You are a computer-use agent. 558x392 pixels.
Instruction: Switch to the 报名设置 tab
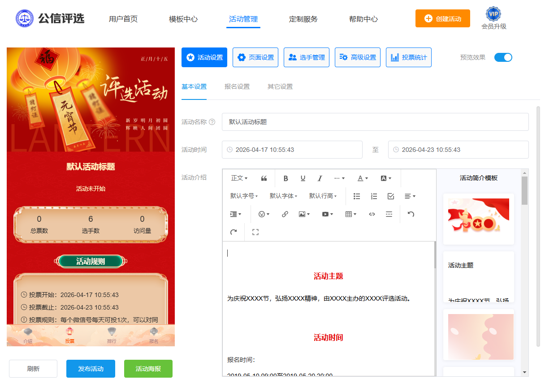click(237, 87)
